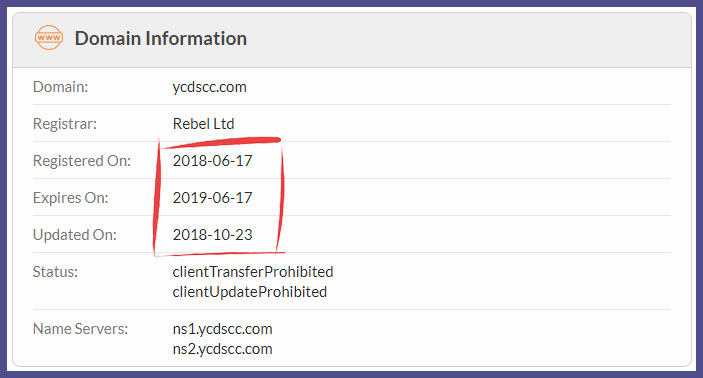Click the Status: field label
The image size is (703, 378).
coord(55,272)
